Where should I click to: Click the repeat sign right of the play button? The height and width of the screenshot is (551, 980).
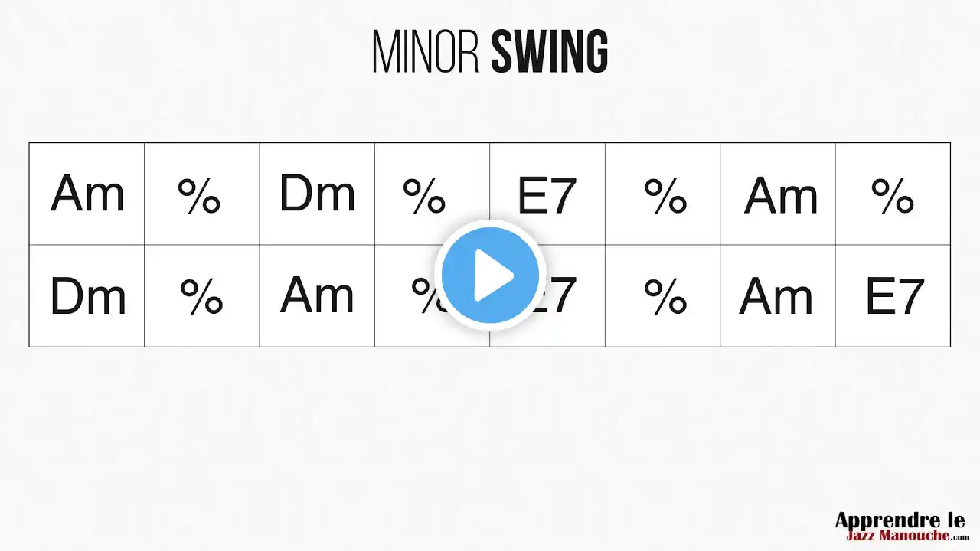[665, 297]
